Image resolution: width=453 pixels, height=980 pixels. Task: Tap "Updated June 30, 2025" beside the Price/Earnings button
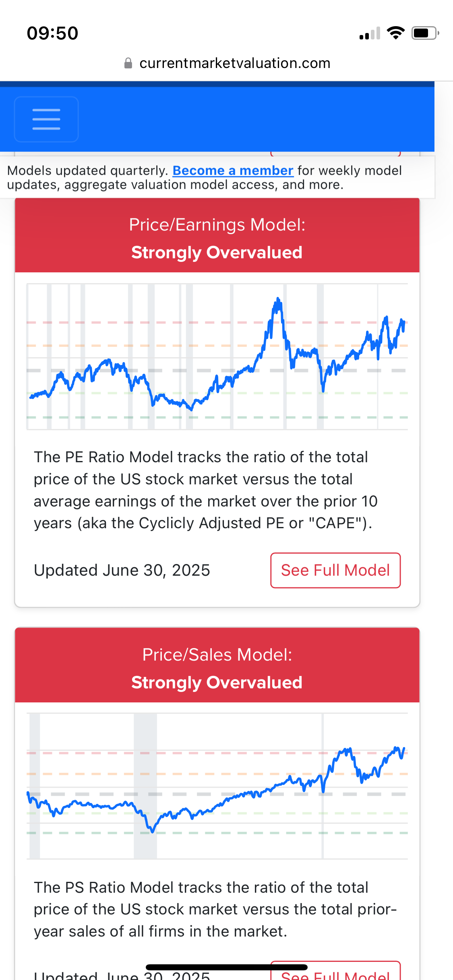point(122,570)
